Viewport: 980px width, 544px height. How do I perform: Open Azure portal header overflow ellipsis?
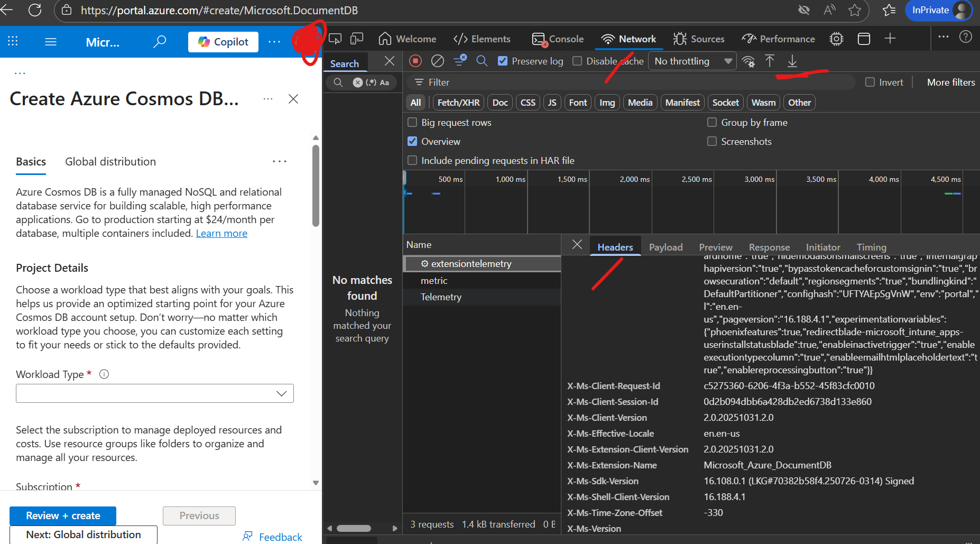coord(274,41)
